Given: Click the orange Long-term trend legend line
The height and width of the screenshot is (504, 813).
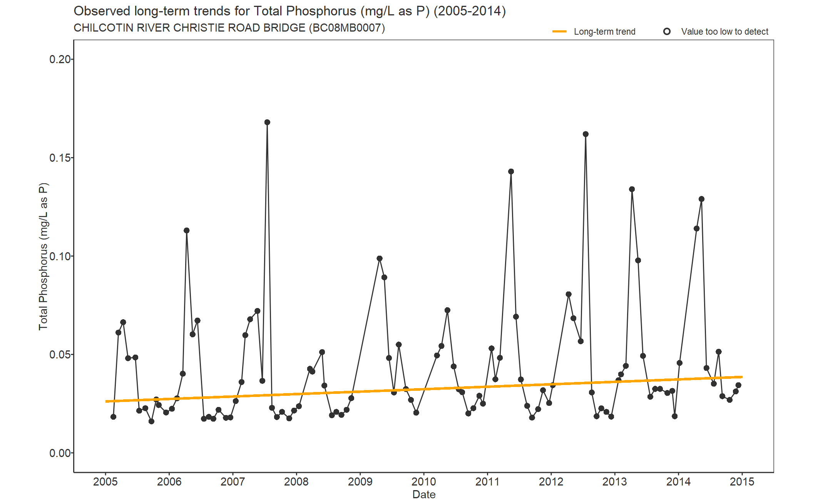Looking at the screenshot, I should coord(559,32).
